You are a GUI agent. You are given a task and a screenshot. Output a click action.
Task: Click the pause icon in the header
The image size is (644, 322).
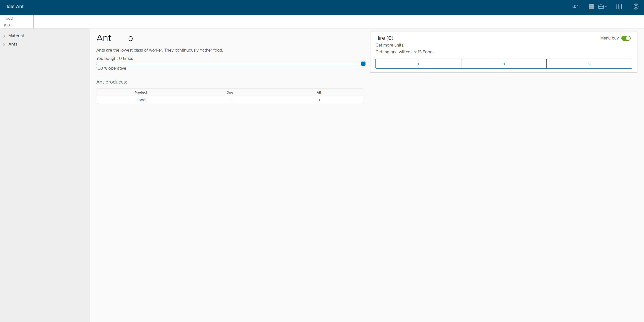pyautogui.click(x=619, y=7)
